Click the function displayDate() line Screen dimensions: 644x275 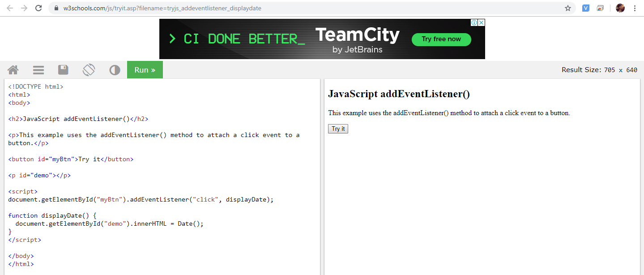[52, 216]
